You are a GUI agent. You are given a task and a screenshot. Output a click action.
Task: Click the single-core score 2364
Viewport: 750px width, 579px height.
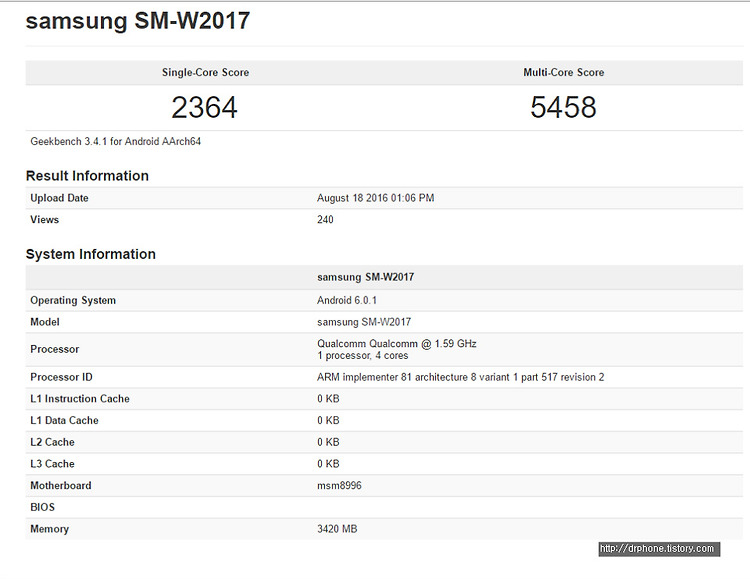tap(204, 107)
